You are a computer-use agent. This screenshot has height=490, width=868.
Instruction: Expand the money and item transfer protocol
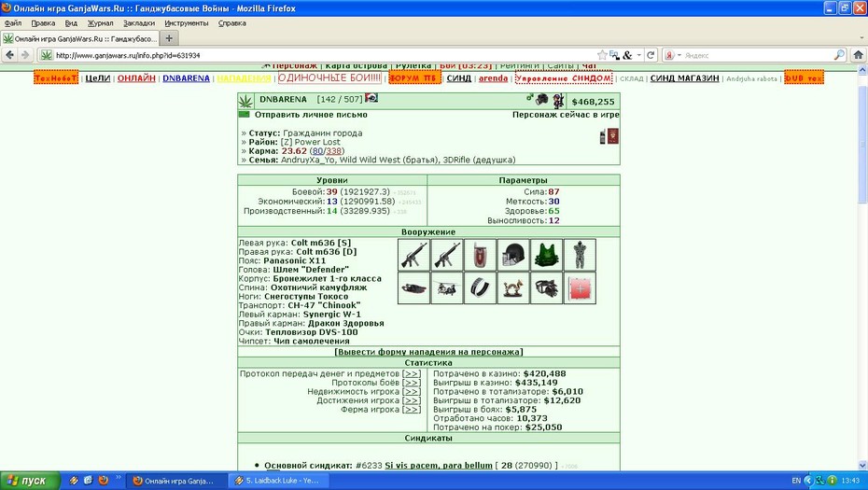point(412,373)
